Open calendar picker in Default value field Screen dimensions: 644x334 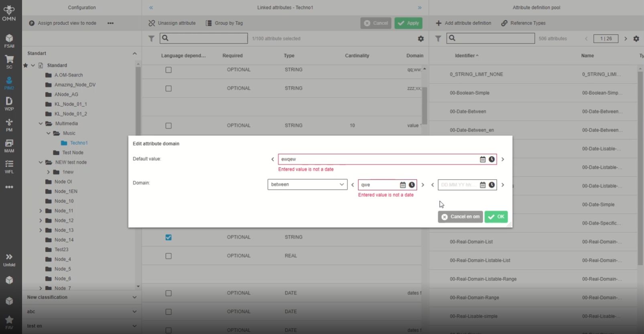(x=483, y=160)
